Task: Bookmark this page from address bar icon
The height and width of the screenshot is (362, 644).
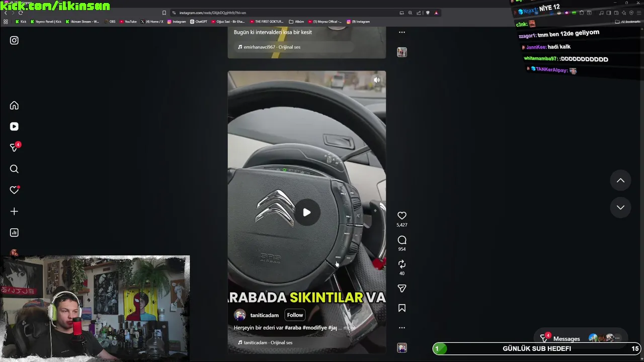Action: click(164, 13)
